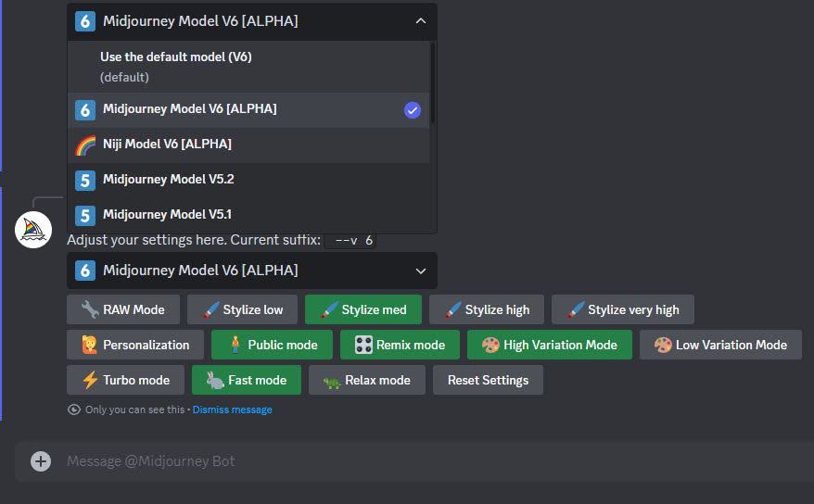The height and width of the screenshot is (504, 814).
Task: Click the Midjourney Bot sailboat avatar
Action: coord(33,230)
